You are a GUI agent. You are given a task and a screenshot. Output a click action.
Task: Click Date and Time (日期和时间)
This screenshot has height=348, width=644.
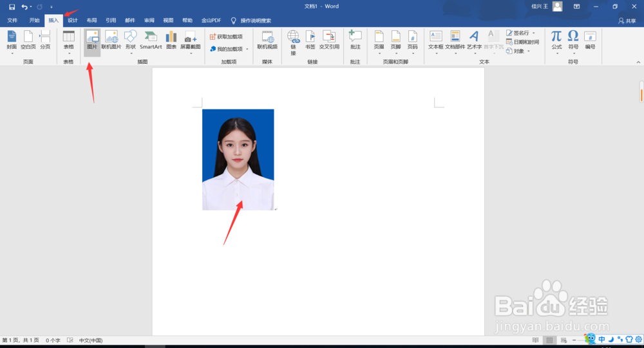click(x=522, y=42)
